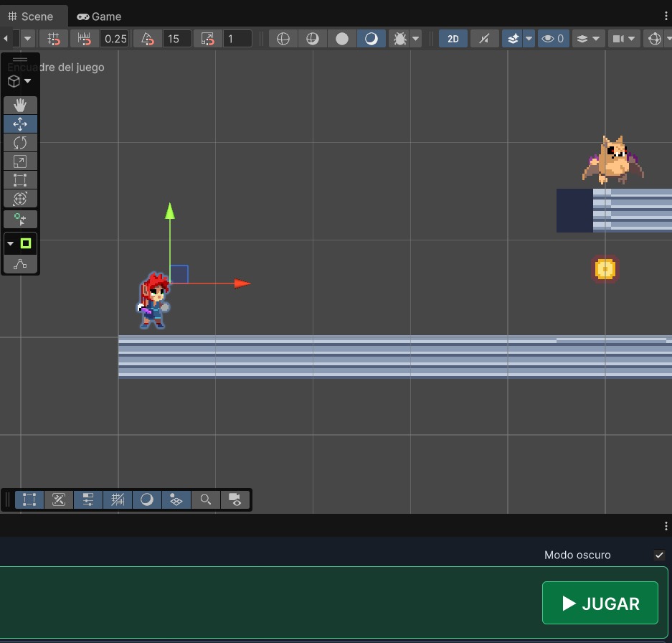672x643 pixels.
Task: Select the Rotate tool
Action: pos(19,142)
